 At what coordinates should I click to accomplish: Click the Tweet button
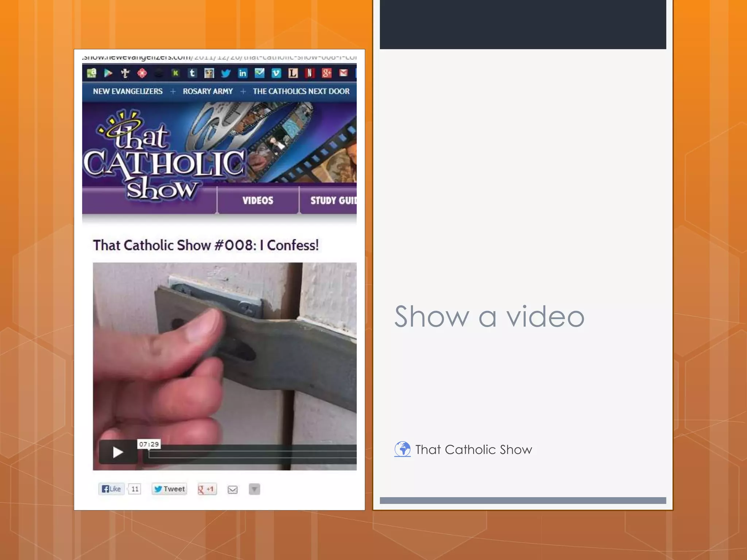pyautogui.click(x=169, y=489)
